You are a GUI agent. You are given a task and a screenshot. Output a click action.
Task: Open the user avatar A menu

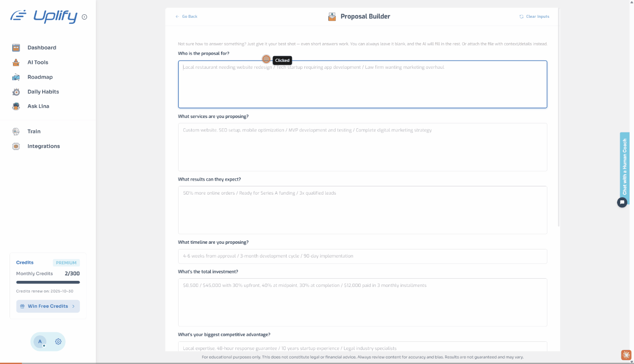[x=40, y=342]
